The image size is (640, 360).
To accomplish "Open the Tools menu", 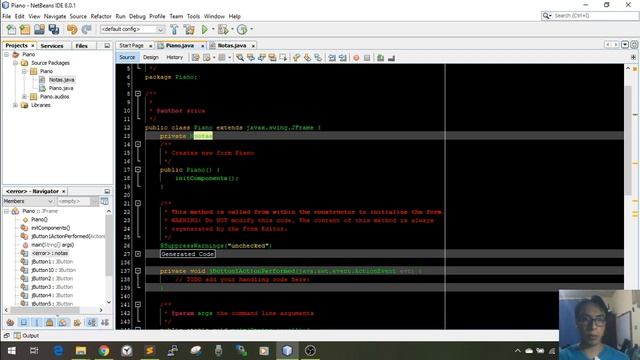I will click(193, 16).
